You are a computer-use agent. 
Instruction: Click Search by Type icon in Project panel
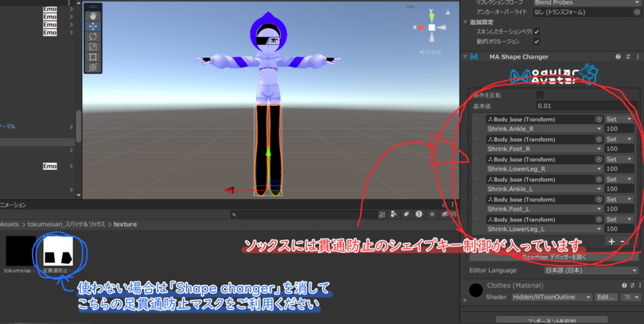394,215
